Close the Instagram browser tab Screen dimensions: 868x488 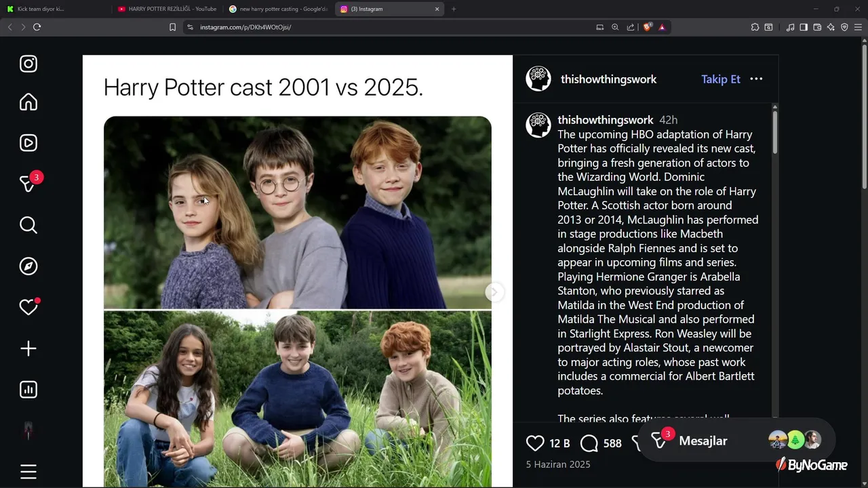437,9
